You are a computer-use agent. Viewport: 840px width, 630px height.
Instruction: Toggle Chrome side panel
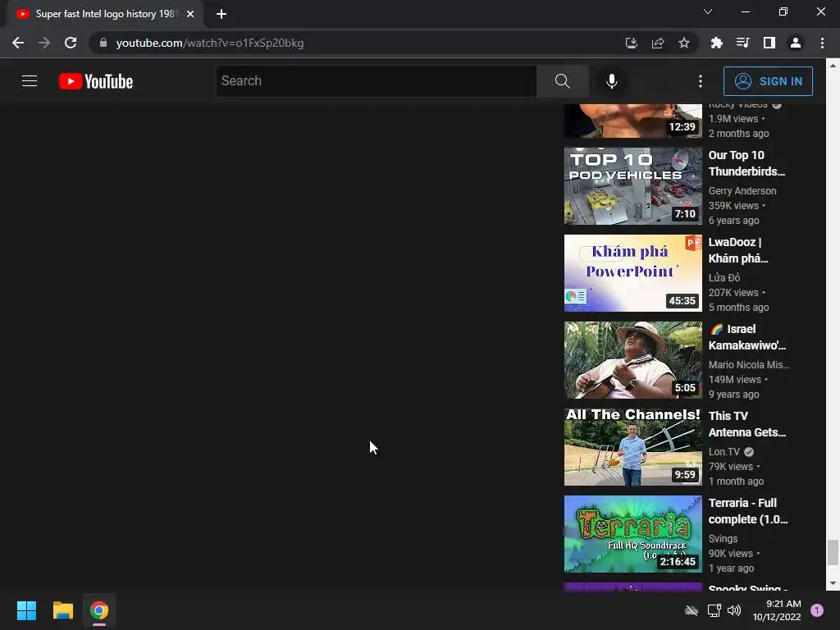pyautogui.click(x=769, y=43)
